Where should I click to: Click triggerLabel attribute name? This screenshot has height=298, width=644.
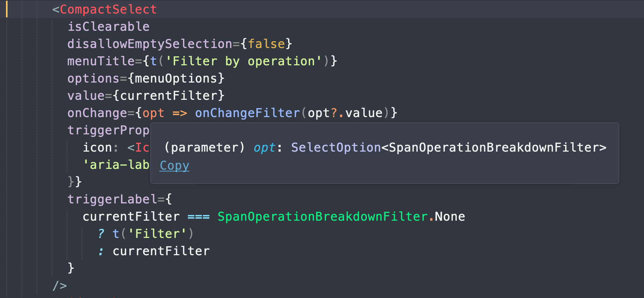pos(112,199)
